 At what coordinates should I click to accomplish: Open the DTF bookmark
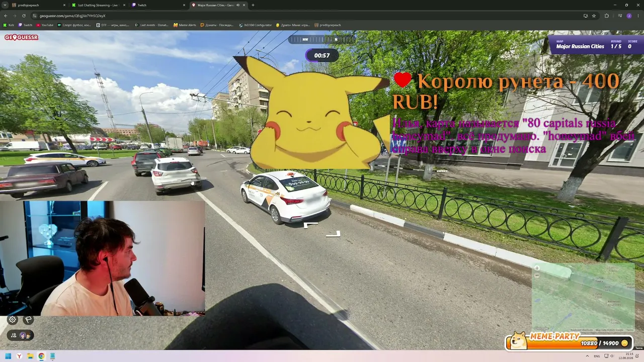[113, 25]
